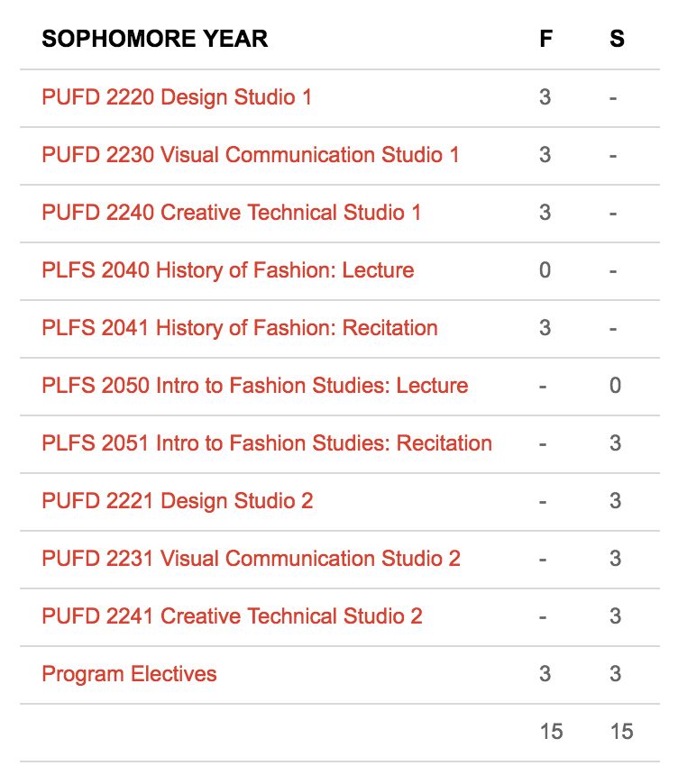Click spring total of 15 credits
Viewport: 678px width, 784px height.
tap(622, 732)
